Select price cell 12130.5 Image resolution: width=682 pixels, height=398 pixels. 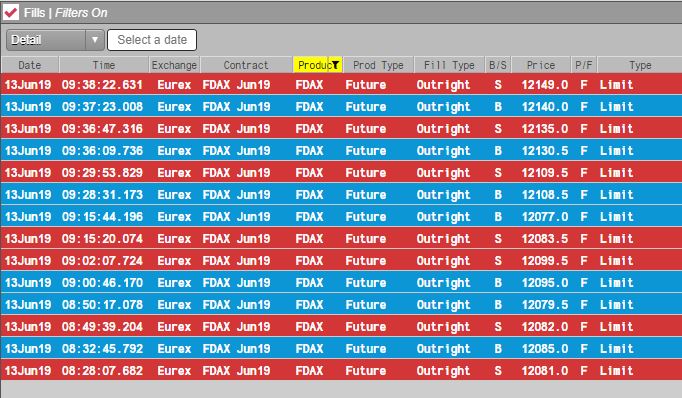coord(545,151)
